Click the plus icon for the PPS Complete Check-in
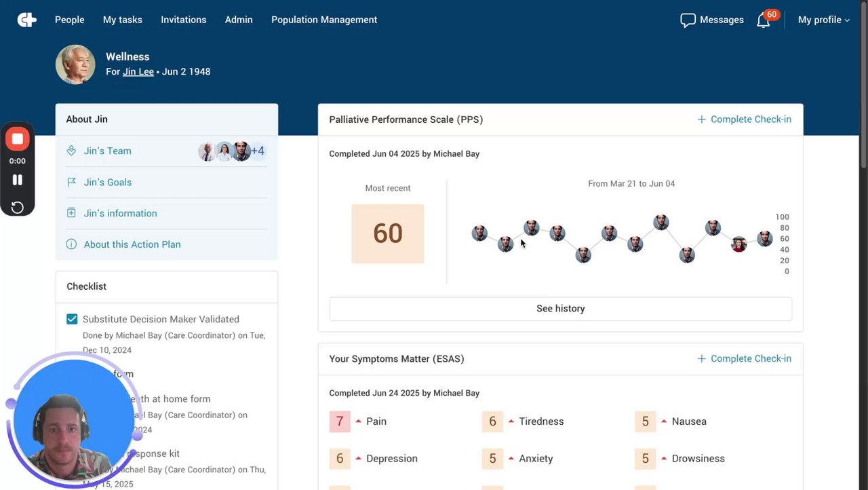This screenshot has height=490, width=868. tap(701, 119)
